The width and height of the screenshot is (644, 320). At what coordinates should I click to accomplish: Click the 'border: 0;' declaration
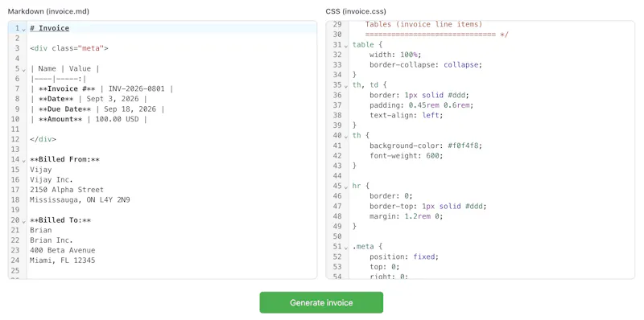tap(391, 195)
